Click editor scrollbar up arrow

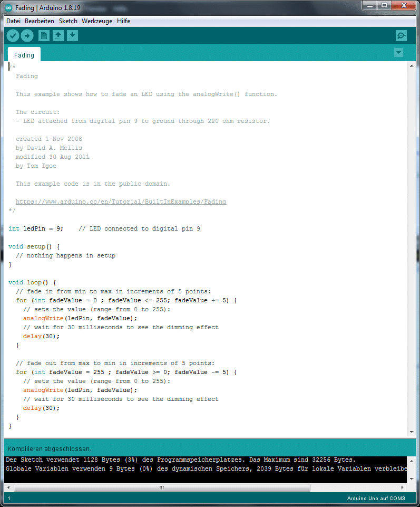(411, 66)
